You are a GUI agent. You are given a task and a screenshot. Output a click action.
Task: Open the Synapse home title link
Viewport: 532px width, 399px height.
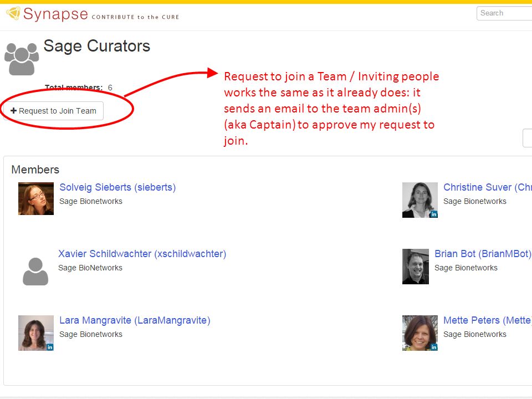[55, 14]
